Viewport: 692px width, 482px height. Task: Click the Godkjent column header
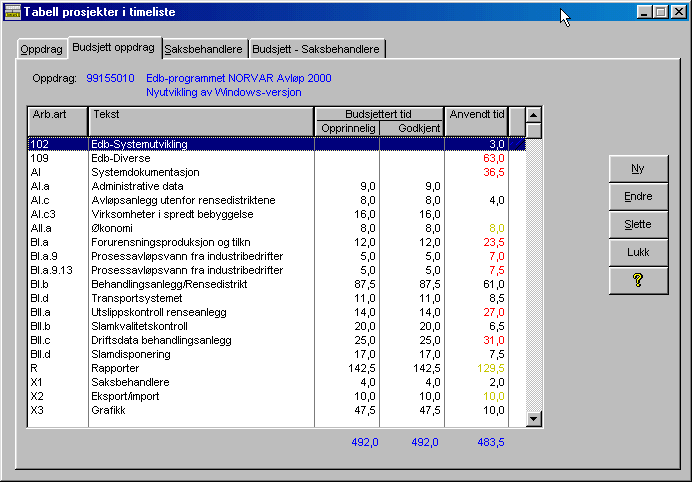tap(412, 128)
